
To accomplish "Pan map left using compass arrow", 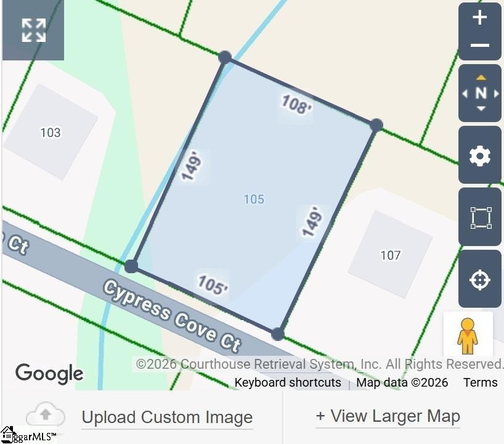I will (465, 94).
